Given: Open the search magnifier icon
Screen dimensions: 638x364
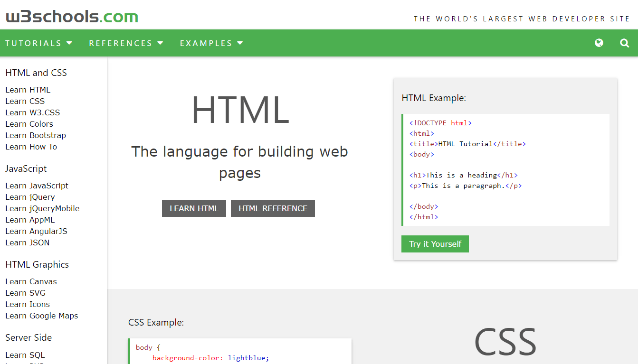Looking at the screenshot, I should (625, 43).
